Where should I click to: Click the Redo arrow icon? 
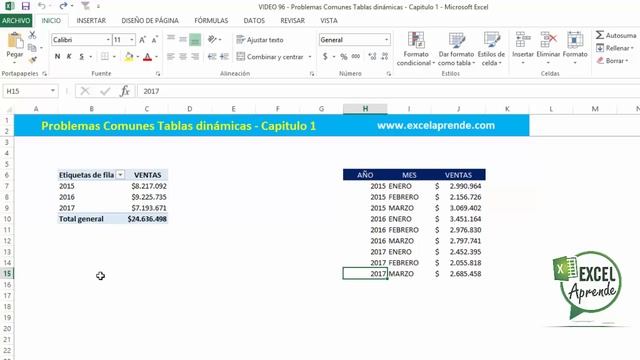(x=63, y=6)
